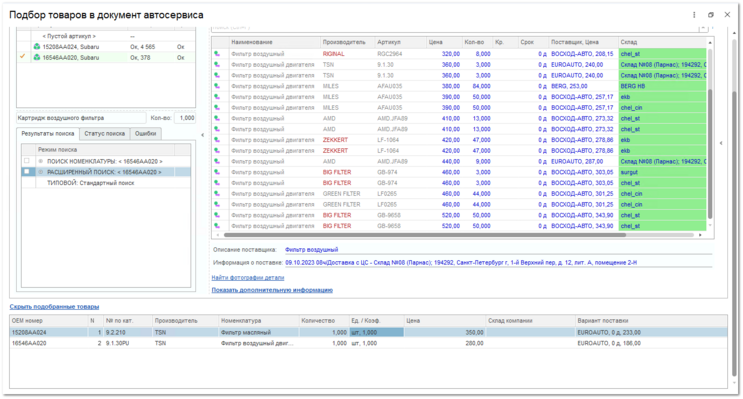Click the part icon in the RIGINAL ROC2964 row
Image resolution: width=743 pixels, height=399 pixels.
(217, 54)
